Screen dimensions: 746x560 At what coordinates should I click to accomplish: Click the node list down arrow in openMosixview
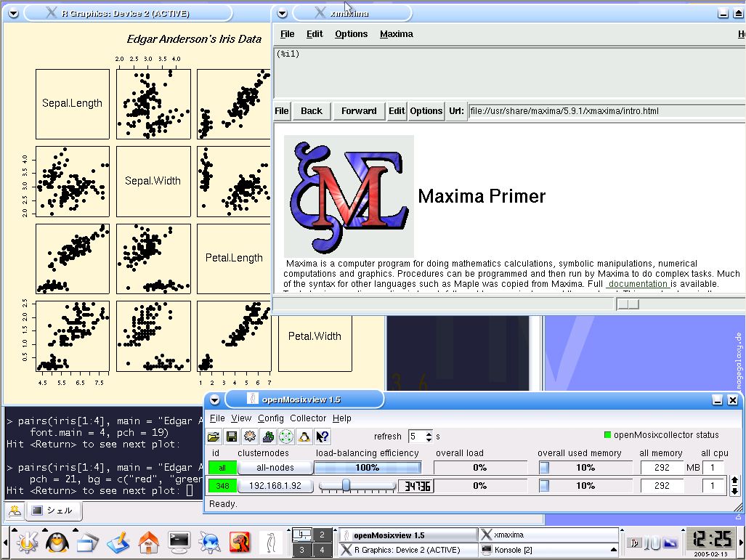tap(734, 490)
